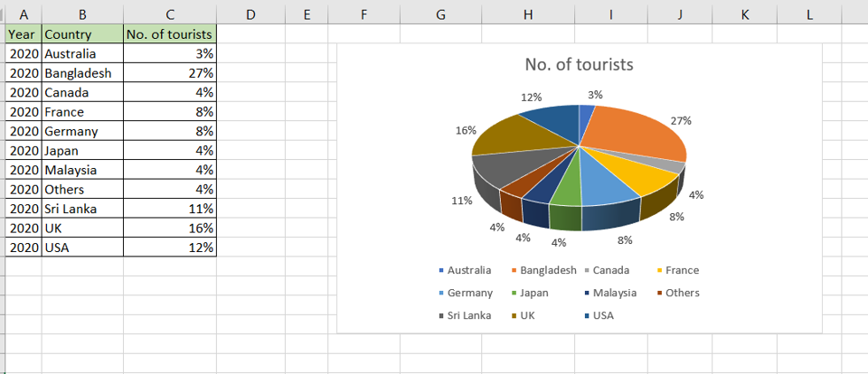
Task: Click the 12% data label on chart
Action: pyautogui.click(x=532, y=97)
